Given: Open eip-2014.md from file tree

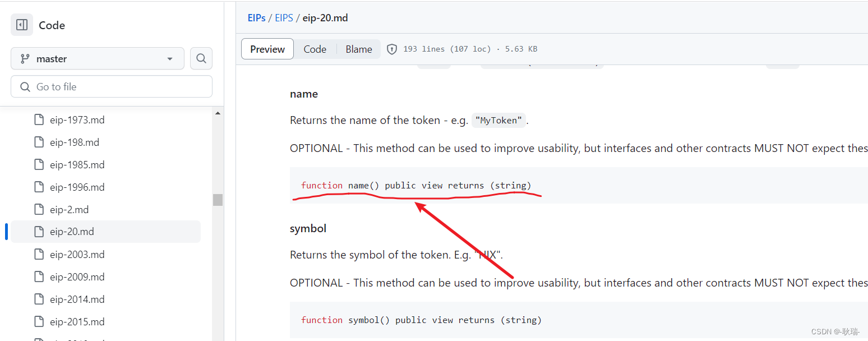Looking at the screenshot, I should (77, 299).
